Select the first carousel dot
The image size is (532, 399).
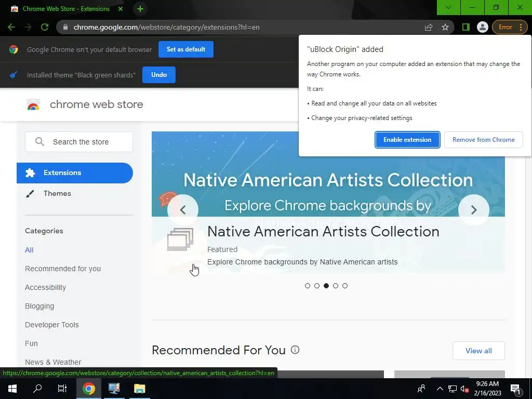(x=308, y=286)
